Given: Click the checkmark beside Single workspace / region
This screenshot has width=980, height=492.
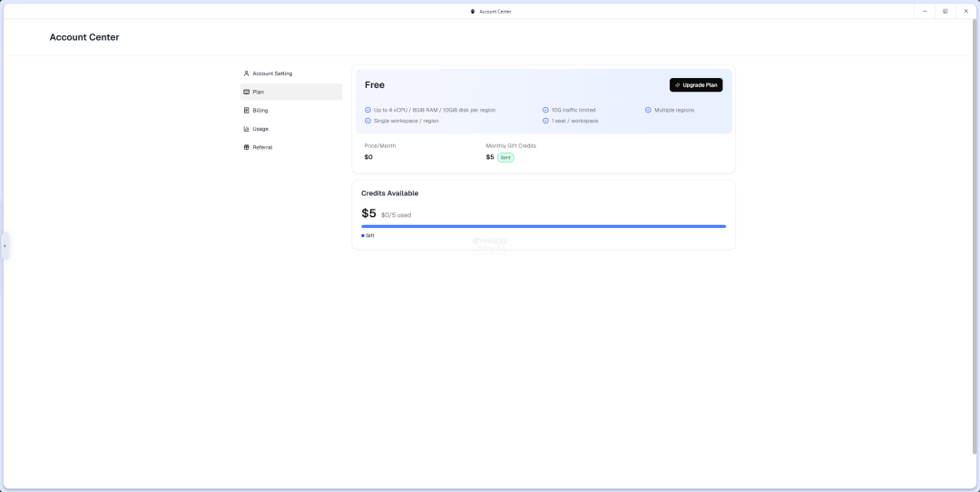Looking at the screenshot, I should coord(367,121).
